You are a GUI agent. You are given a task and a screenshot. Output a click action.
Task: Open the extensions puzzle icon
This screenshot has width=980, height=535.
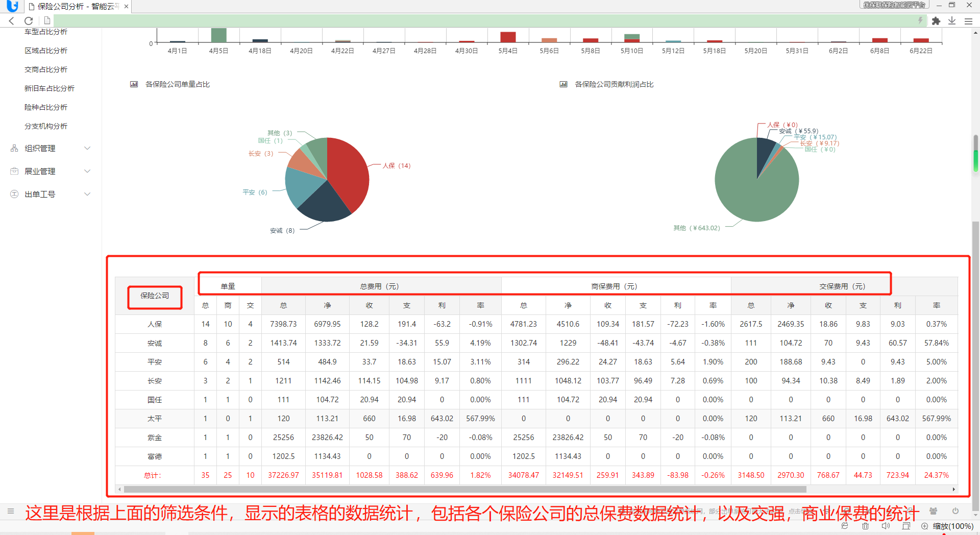click(936, 21)
